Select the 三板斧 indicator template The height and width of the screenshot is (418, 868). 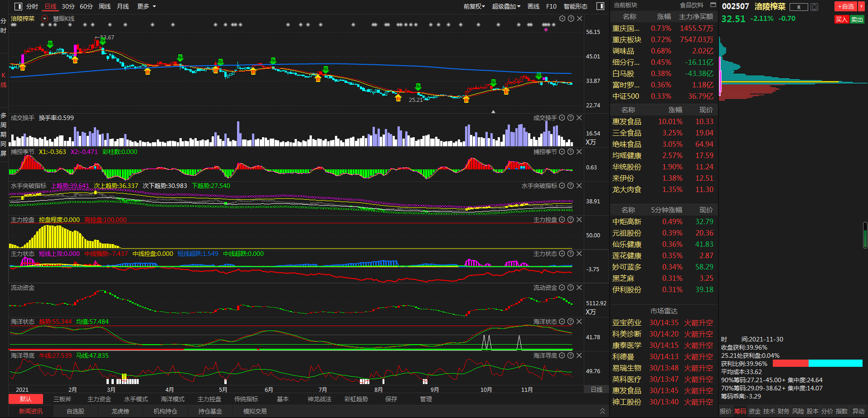[62, 399]
